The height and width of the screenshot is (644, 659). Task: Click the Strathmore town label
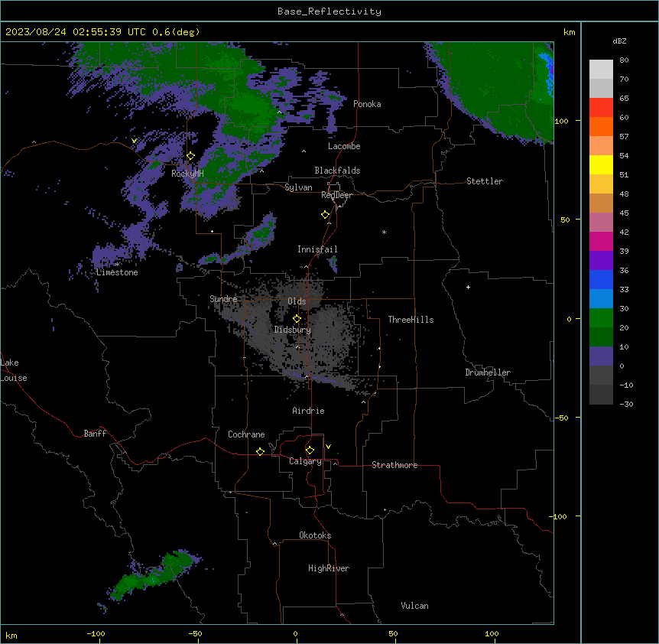coord(394,465)
